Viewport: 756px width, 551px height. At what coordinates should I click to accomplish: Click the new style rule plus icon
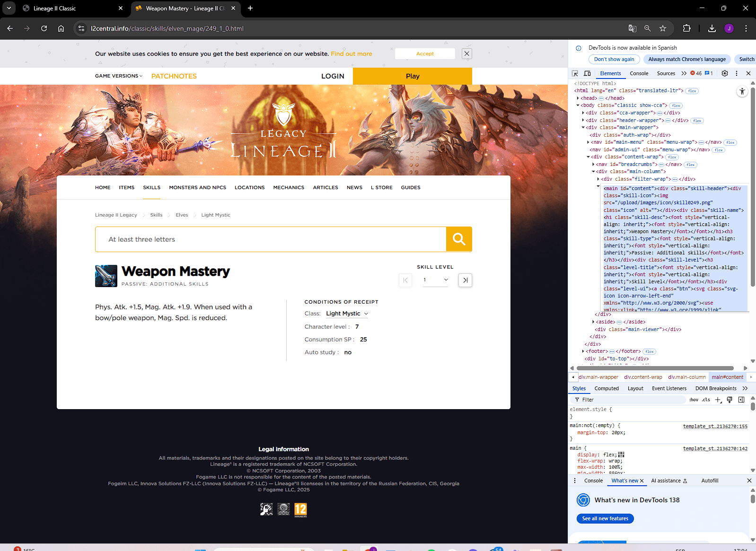[718, 400]
